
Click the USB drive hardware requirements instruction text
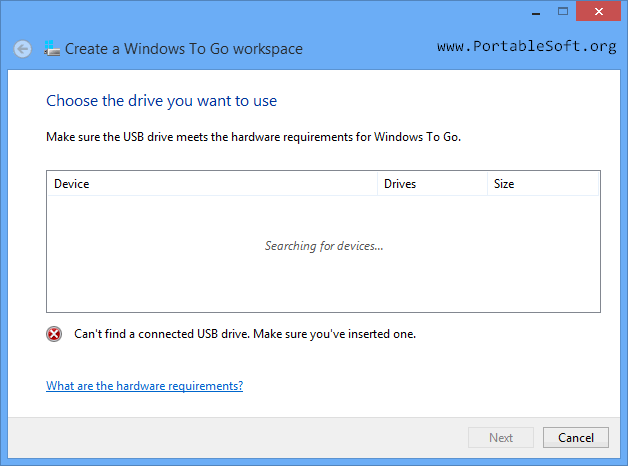point(253,136)
